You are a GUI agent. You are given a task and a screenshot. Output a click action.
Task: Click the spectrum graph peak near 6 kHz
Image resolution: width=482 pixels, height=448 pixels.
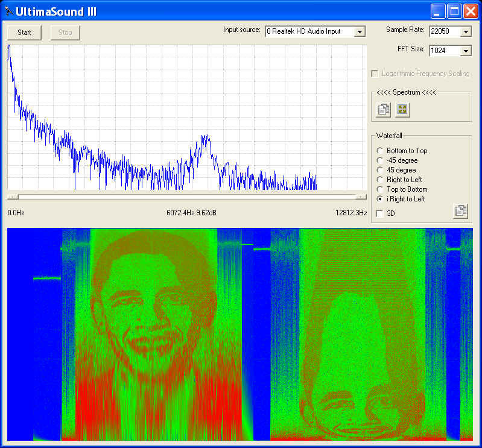205,137
